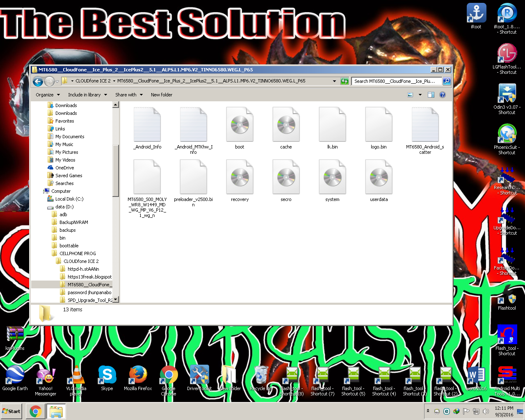Click CLOUDfone ICE 2 breadcrumb in address bar
The image size is (525, 420).
[x=93, y=81]
